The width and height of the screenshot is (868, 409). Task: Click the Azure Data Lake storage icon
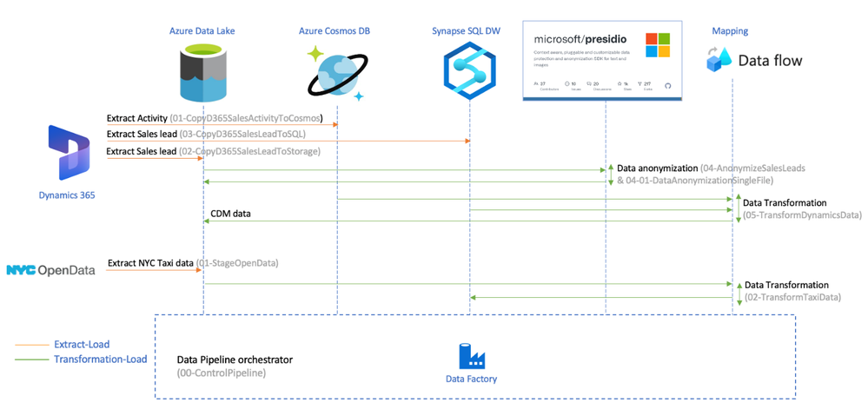pyautogui.click(x=203, y=74)
